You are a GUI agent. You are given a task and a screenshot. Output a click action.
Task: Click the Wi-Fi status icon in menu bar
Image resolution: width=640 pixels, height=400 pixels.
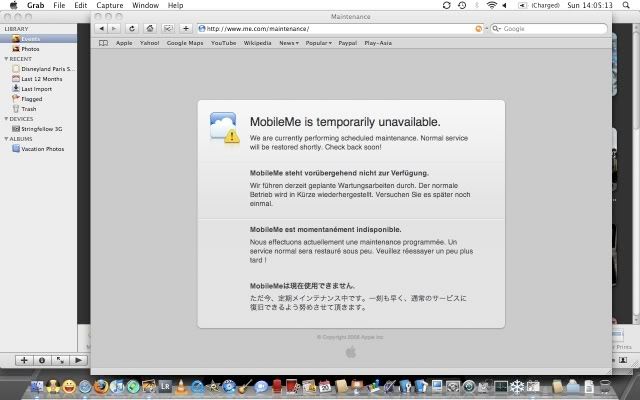(x=490, y=6)
